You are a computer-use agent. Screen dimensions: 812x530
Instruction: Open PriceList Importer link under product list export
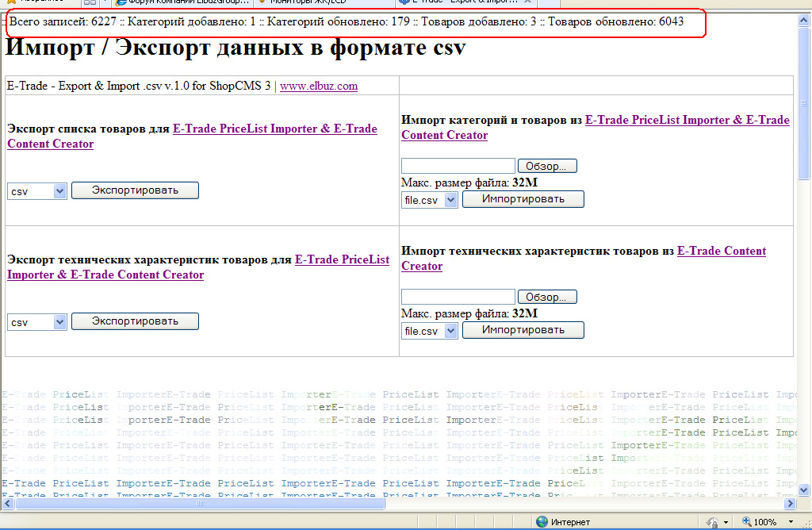pyautogui.click(x=192, y=136)
